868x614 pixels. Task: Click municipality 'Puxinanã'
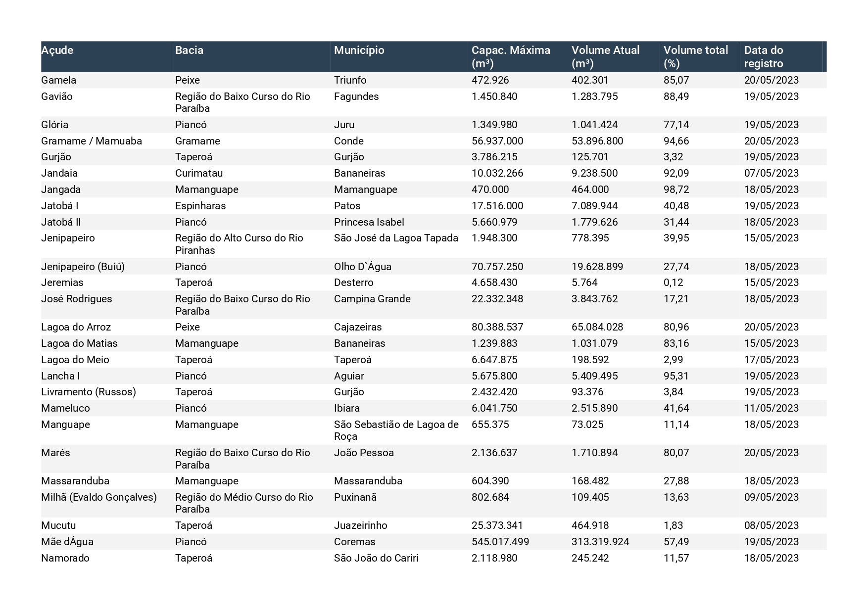(x=355, y=497)
